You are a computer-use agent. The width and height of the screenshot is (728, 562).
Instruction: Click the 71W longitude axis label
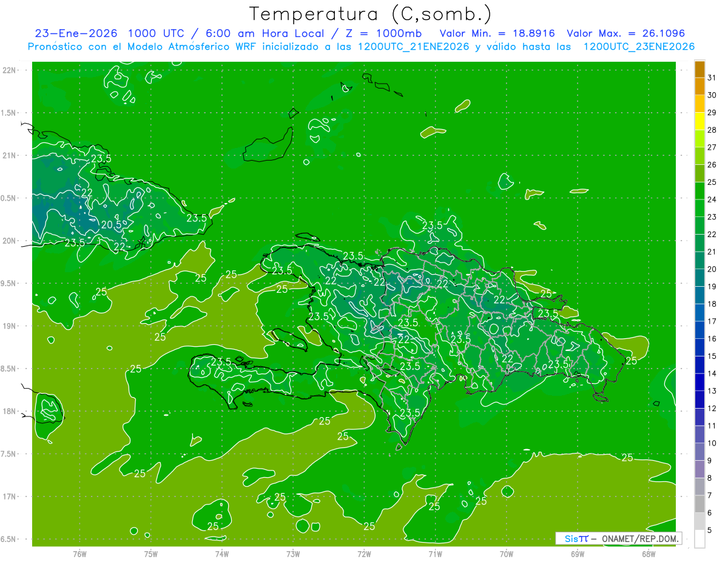(435, 554)
